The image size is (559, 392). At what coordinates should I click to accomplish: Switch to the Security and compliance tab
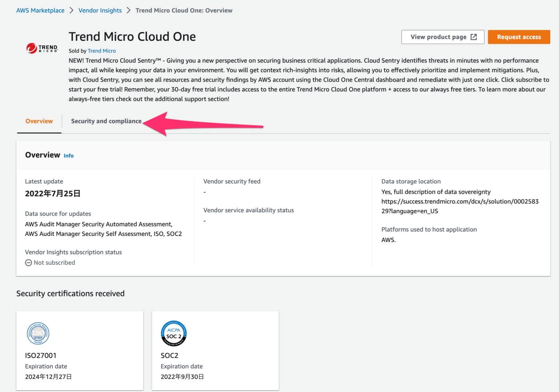[x=106, y=121]
